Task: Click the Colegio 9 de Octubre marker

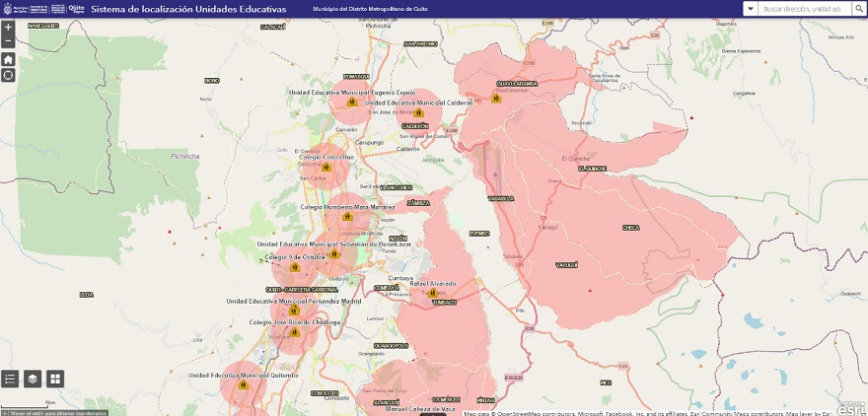Action: click(294, 267)
